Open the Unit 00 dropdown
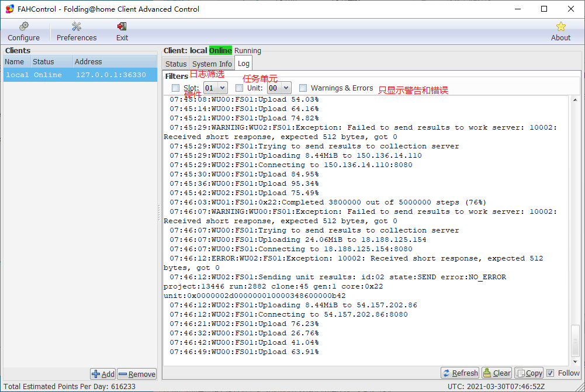Screen dimensions: 585x392 click(x=279, y=88)
